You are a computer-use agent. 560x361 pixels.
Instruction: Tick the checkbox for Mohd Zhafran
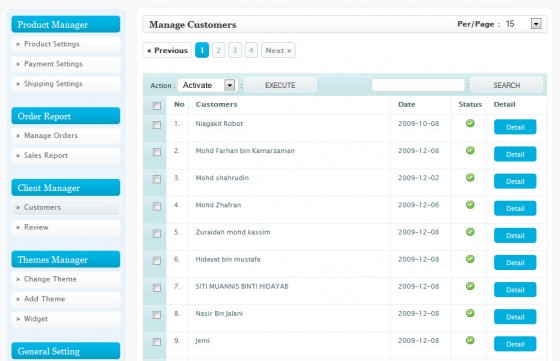coord(156,206)
